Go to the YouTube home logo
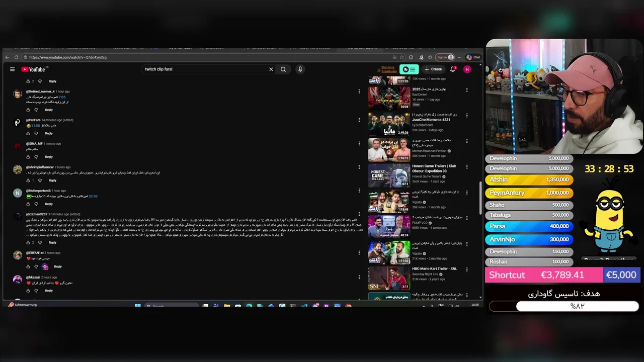 click(34, 69)
